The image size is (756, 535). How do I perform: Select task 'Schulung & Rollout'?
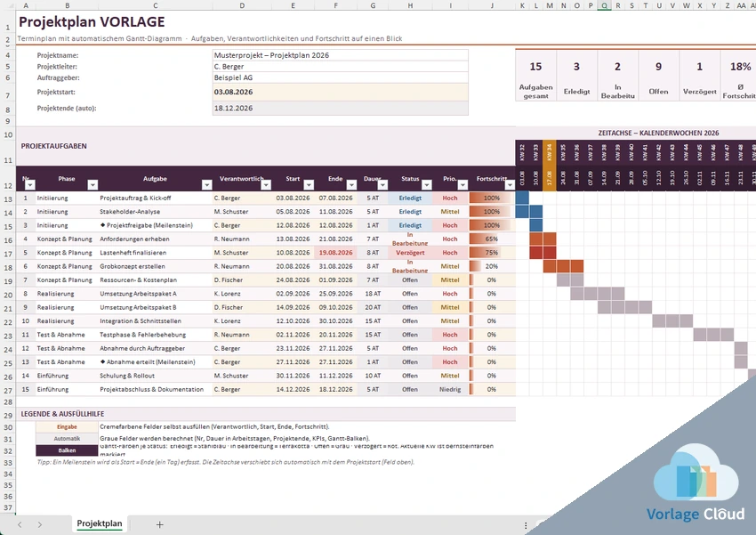(156, 376)
